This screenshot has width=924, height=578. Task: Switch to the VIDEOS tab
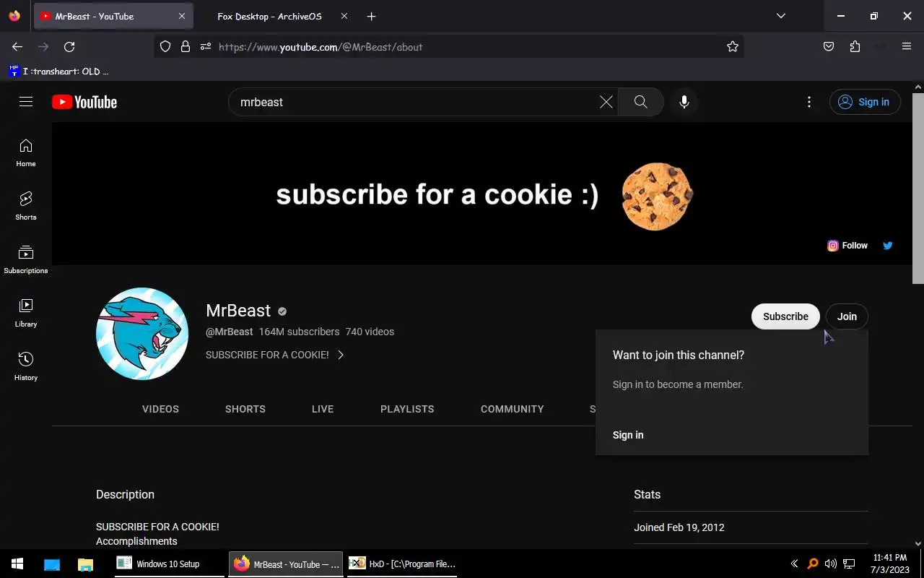pyautogui.click(x=160, y=409)
